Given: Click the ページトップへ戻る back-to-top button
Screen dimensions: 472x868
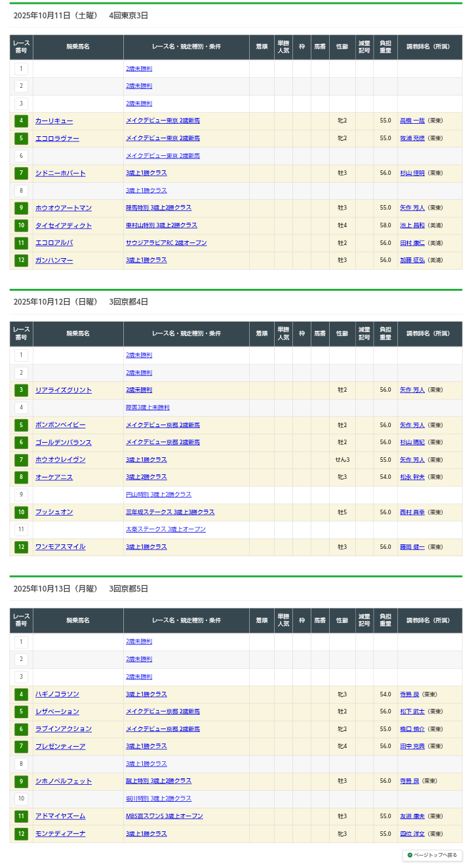Looking at the screenshot, I should tap(433, 855).
